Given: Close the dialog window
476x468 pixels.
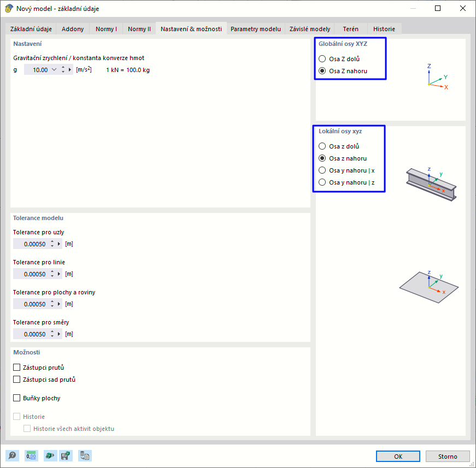Looking at the screenshot, I should point(463,8).
